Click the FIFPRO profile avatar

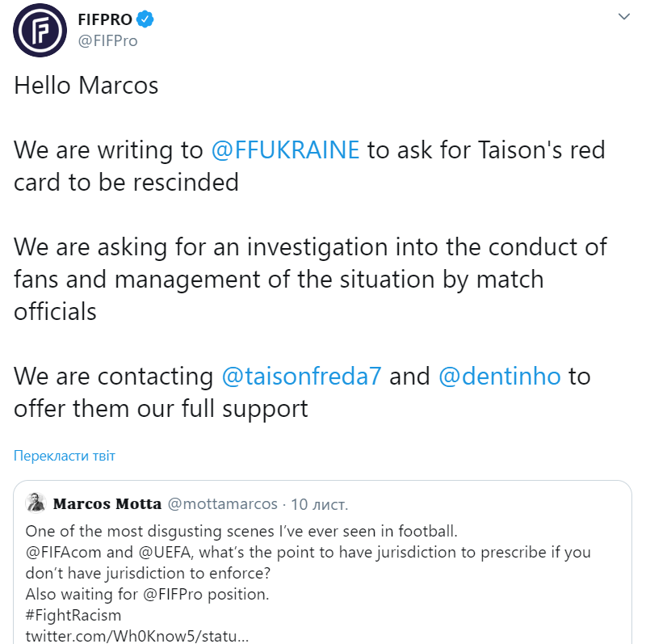pyautogui.click(x=40, y=31)
